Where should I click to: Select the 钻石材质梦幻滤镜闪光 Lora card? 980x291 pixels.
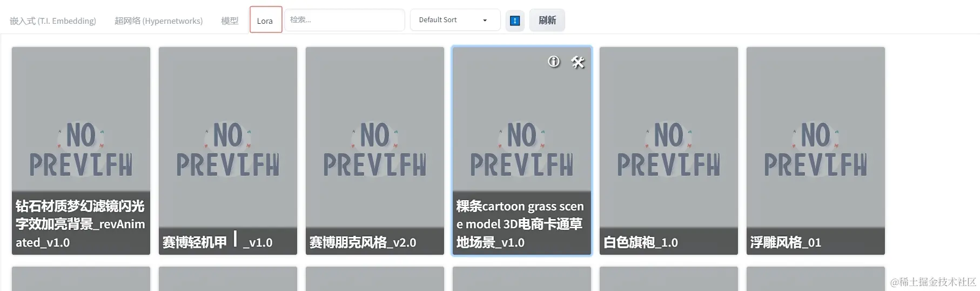tap(81, 150)
